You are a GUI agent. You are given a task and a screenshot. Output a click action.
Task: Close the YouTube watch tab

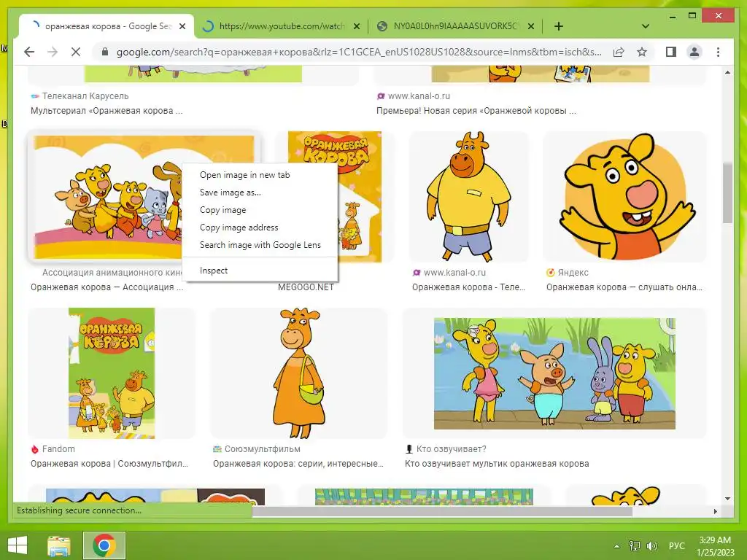pos(356,26)
